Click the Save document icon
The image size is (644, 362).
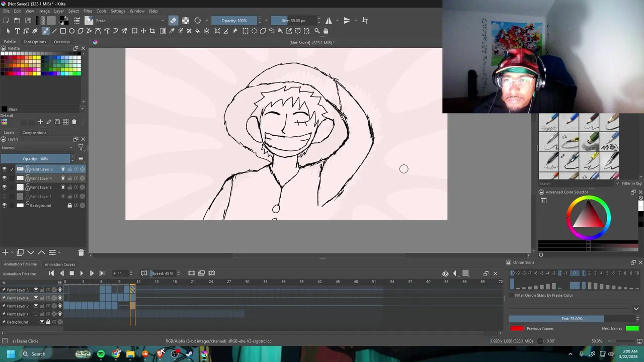pos(28,21)
